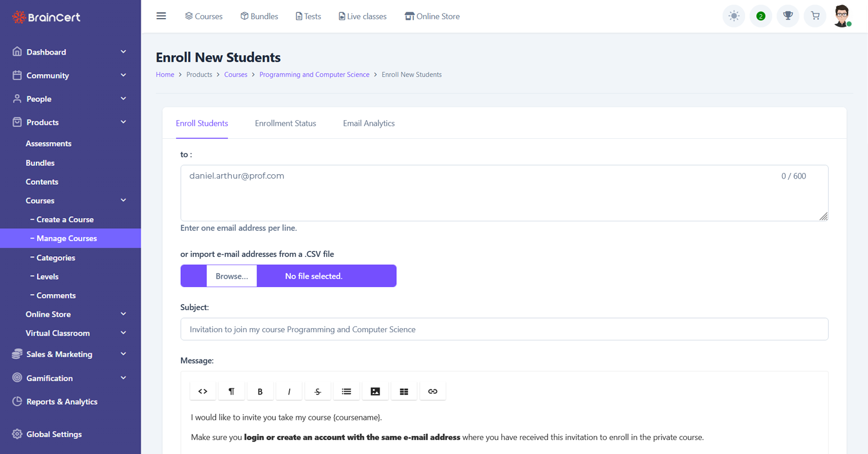Switch to the Enrollment Status tab

tap(285, 123)
